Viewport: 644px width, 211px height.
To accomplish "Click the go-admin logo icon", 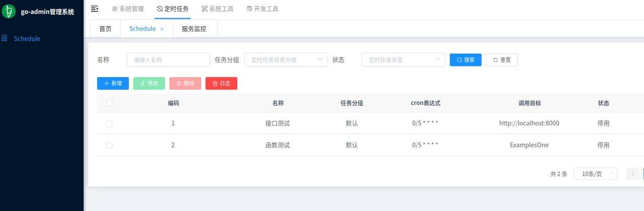I will pos(9,11).
